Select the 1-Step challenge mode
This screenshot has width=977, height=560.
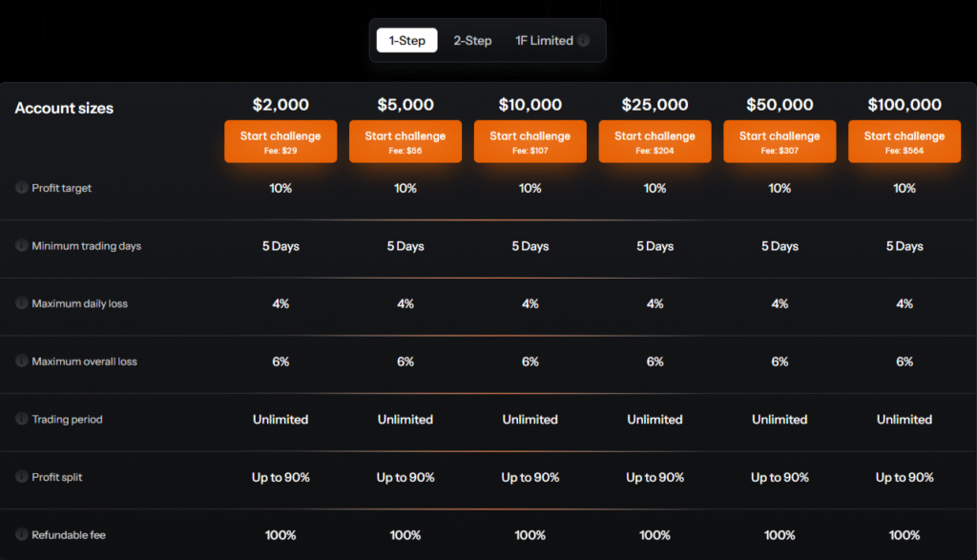(x=406, y=40)
